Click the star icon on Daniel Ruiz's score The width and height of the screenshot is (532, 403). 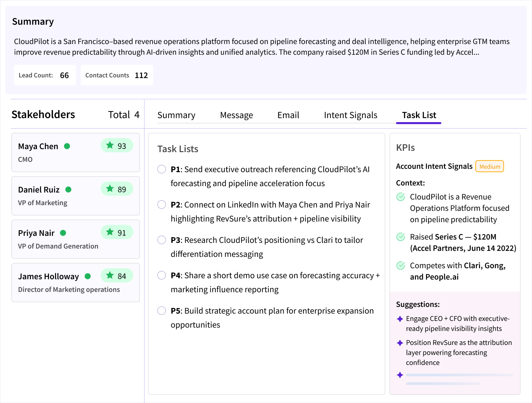[x=110, y=188]
